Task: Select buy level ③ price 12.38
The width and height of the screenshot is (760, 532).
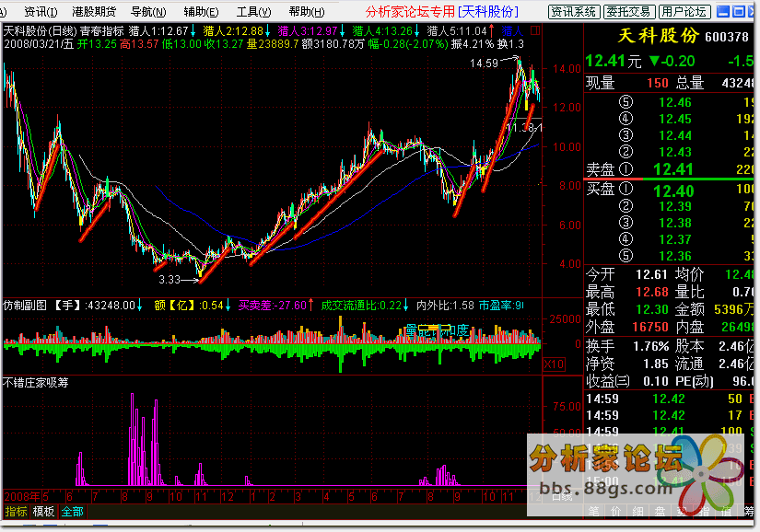Action: pos(675,223)
